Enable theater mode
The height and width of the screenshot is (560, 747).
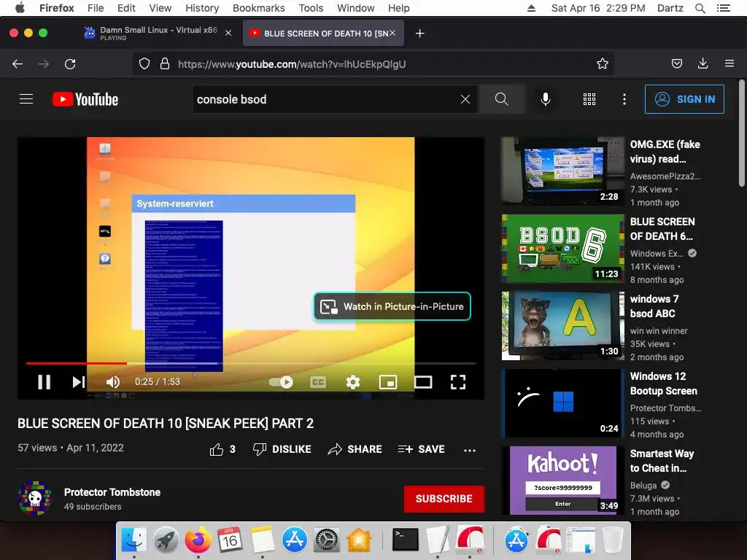(423, 382)
